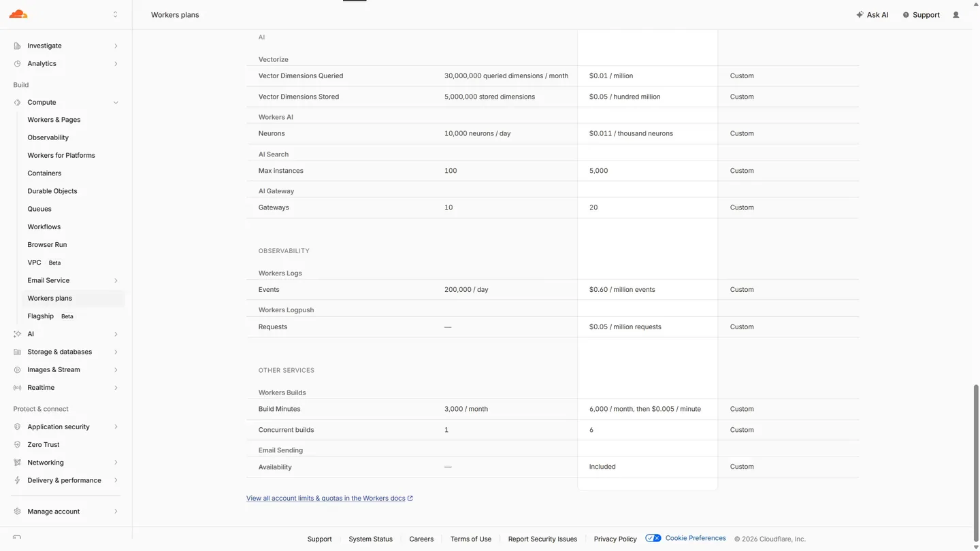Open Cookie Preferences link text

pos(696,538)
